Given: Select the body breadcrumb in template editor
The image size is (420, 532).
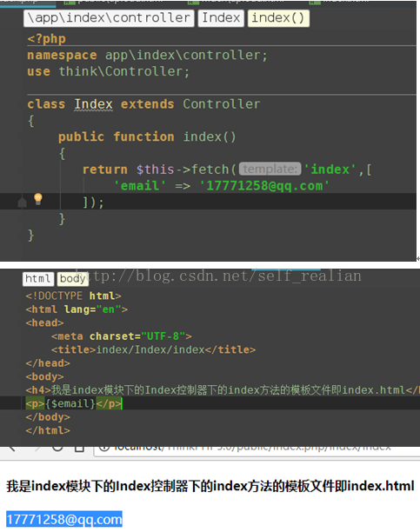Looking at the screenshot, I should point(72,278).
